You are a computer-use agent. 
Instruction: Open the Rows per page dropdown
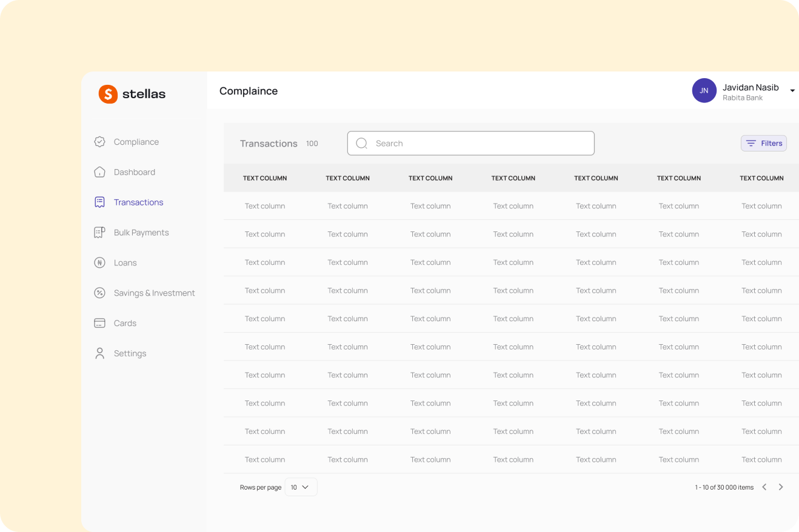click(301, 487)
